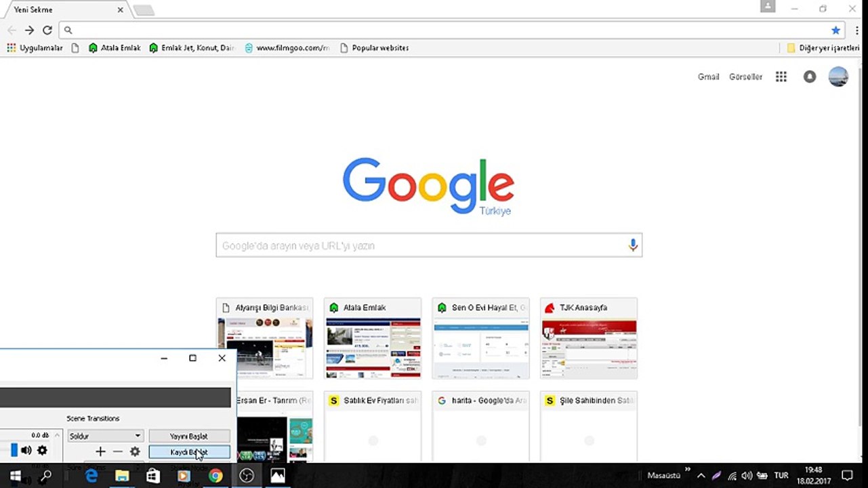The image size is (868, 488).
Task: Open the Chrome three-dot menu
Action: 857,30
